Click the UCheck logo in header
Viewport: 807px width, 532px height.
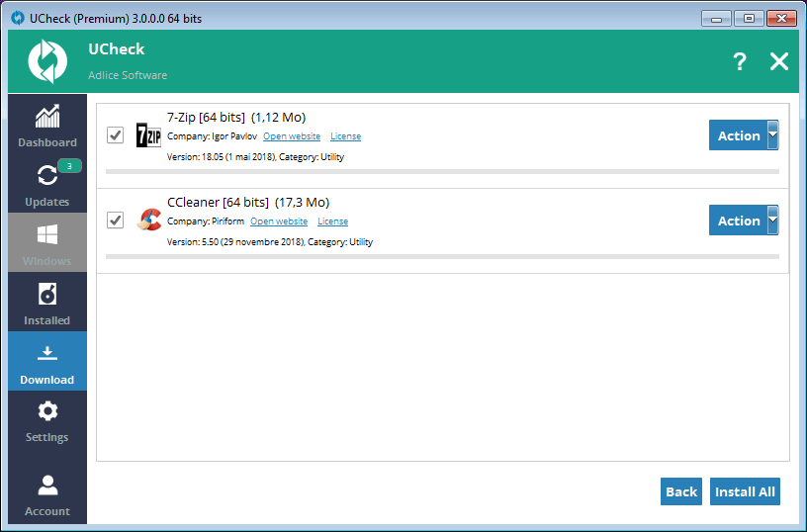tap(46, 61)
